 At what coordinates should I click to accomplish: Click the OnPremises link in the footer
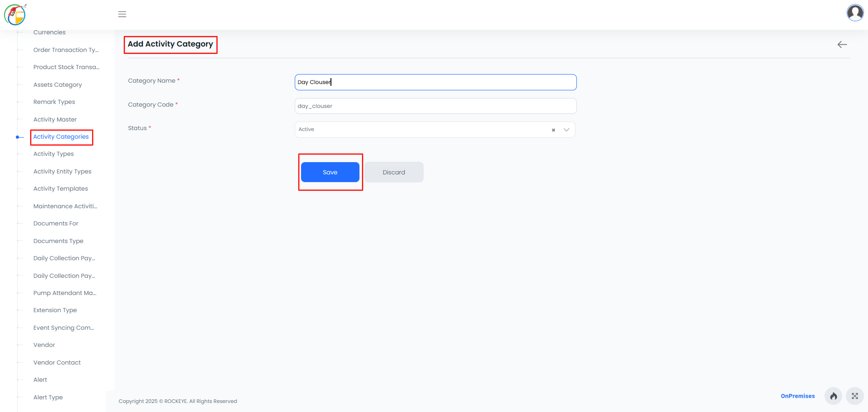[x=797, y=396]
